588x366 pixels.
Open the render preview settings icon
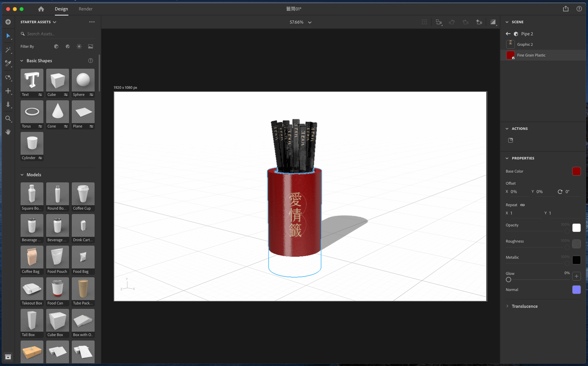tap(493, 22)
